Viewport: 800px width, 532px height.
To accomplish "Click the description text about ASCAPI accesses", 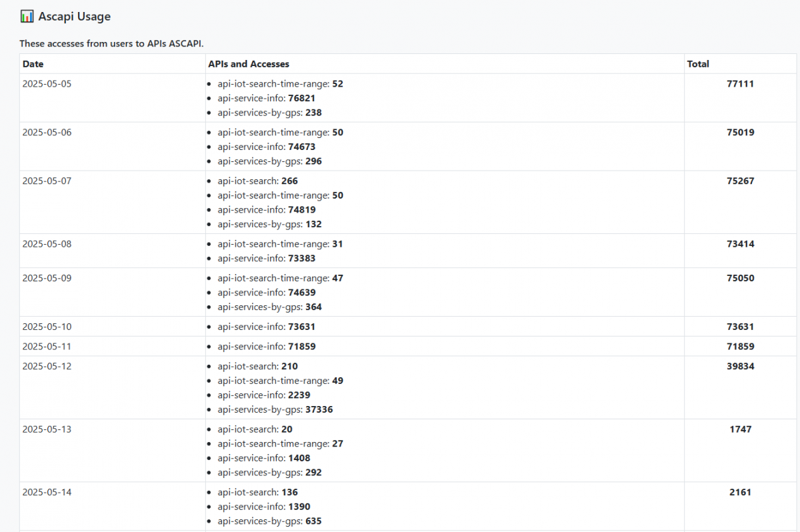I will (x=111, y=43).
